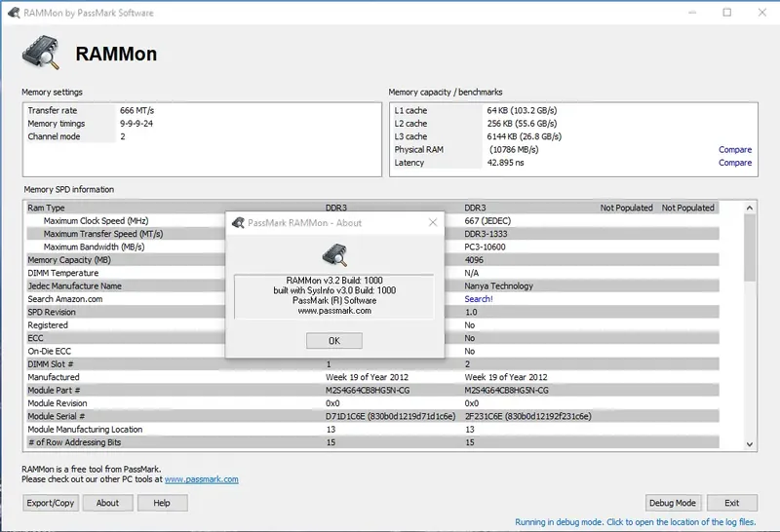This screenshot has width=780, height=532.
Task: Select # of Row Addressing Bits row
Action: (x=373, y=442)
